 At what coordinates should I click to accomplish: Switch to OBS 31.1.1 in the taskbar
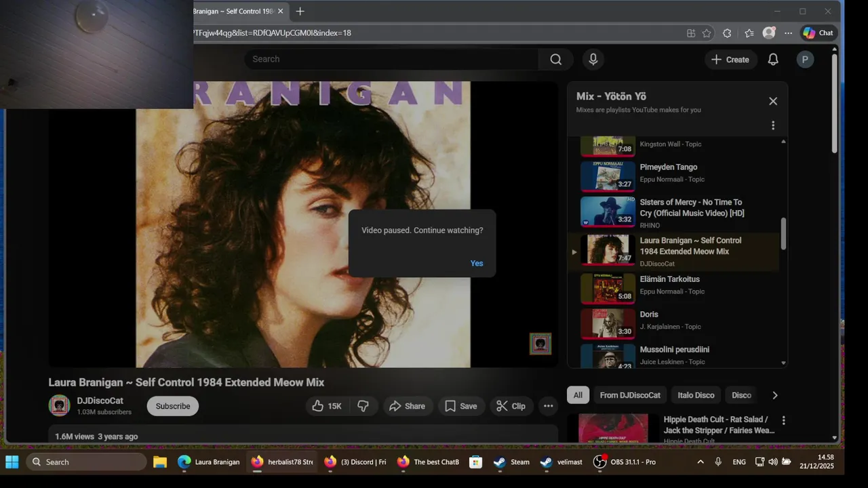(625, 462)
